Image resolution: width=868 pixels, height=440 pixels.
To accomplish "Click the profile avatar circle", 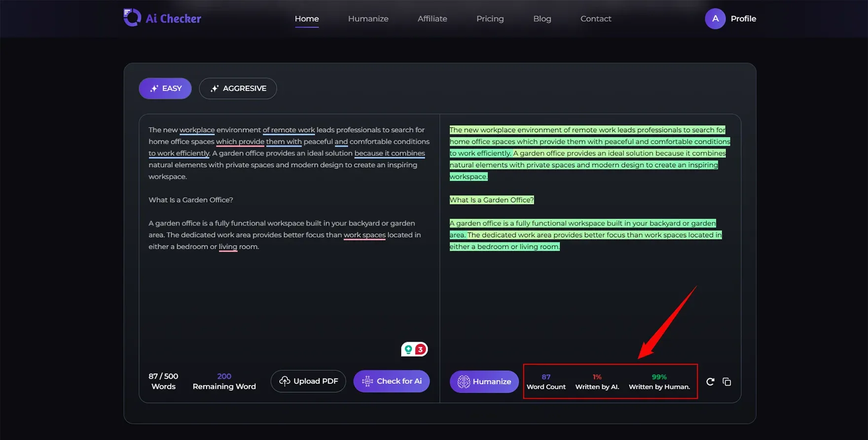I will pos(715,19).
